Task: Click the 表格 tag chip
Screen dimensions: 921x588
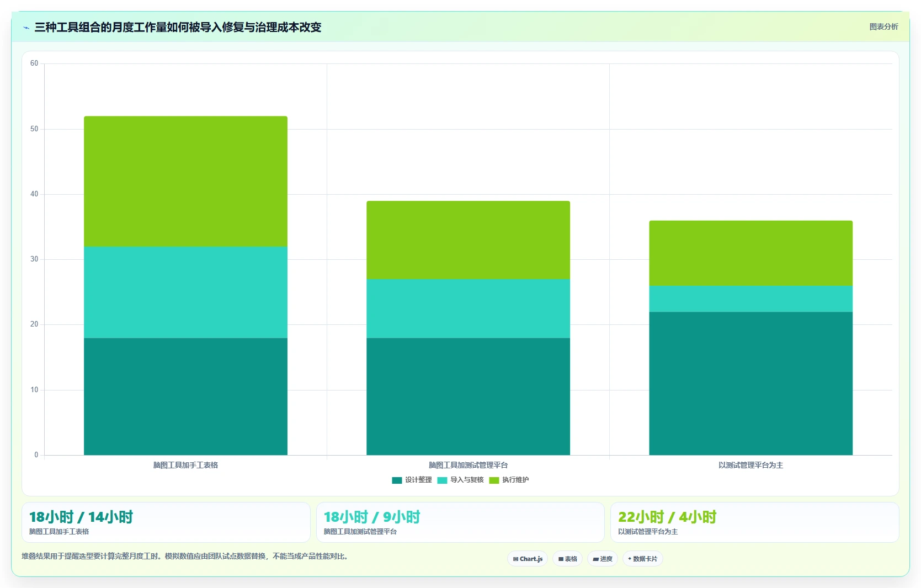Action: [567, 559]
